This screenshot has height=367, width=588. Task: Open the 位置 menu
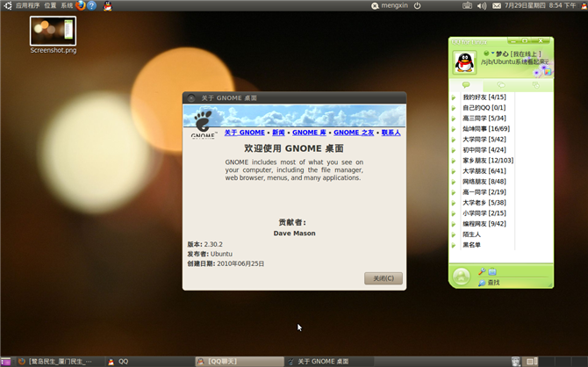pos(50,5)
